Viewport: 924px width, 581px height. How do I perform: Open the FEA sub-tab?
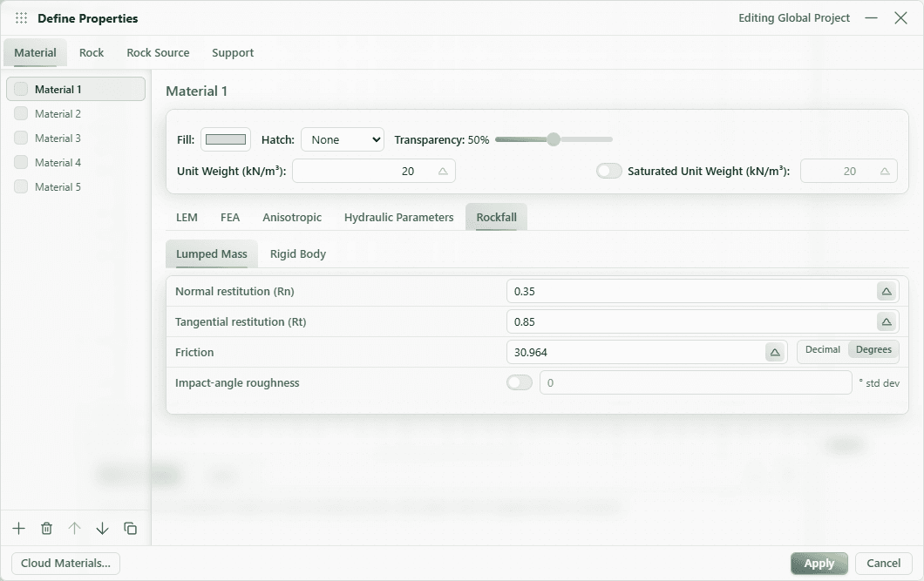230,217
